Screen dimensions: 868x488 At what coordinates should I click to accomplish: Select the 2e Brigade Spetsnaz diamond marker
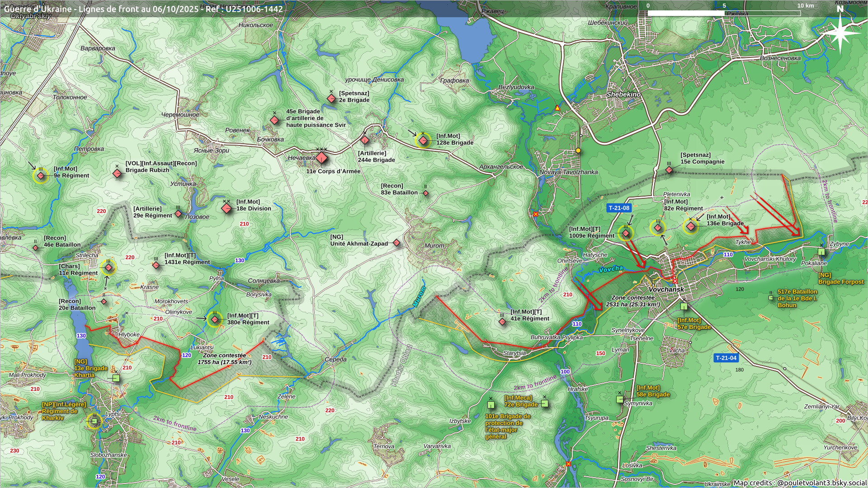(x=331, y=98)
